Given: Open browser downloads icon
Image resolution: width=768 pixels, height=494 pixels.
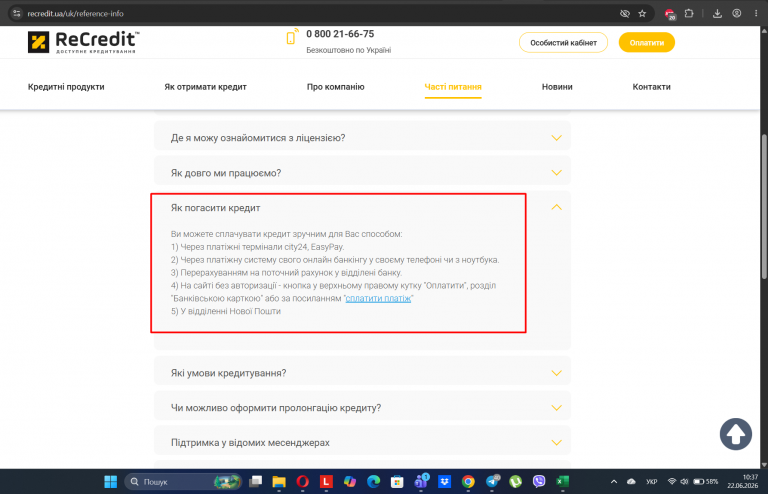Looking at the screenshot, I should pyautogui.click(x=717, y=14).
